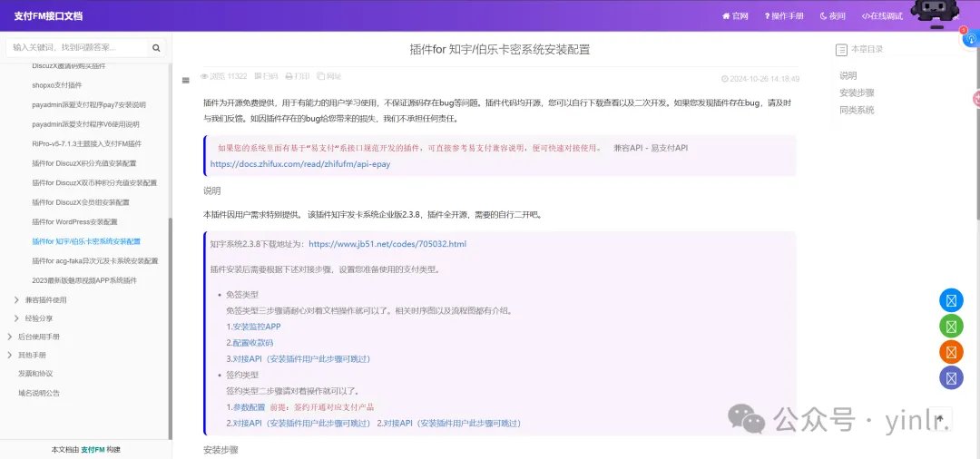This screenshot has width=980, height=459.
Task: Open 发票和协议 in sidebar
Action: (35, 374)
